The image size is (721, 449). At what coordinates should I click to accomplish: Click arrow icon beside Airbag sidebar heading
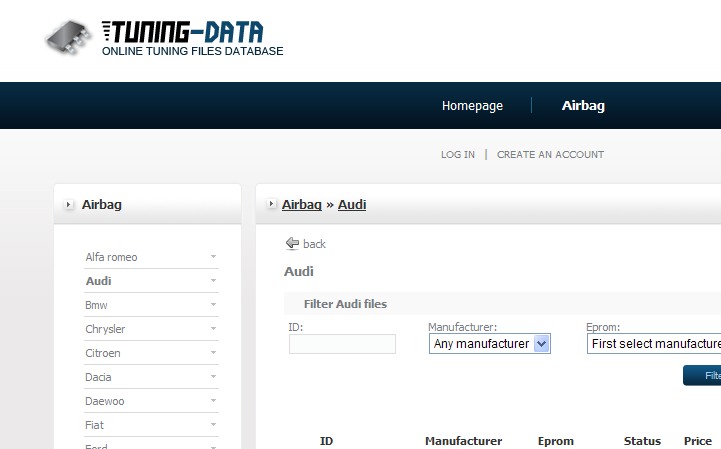coord(69,205)
